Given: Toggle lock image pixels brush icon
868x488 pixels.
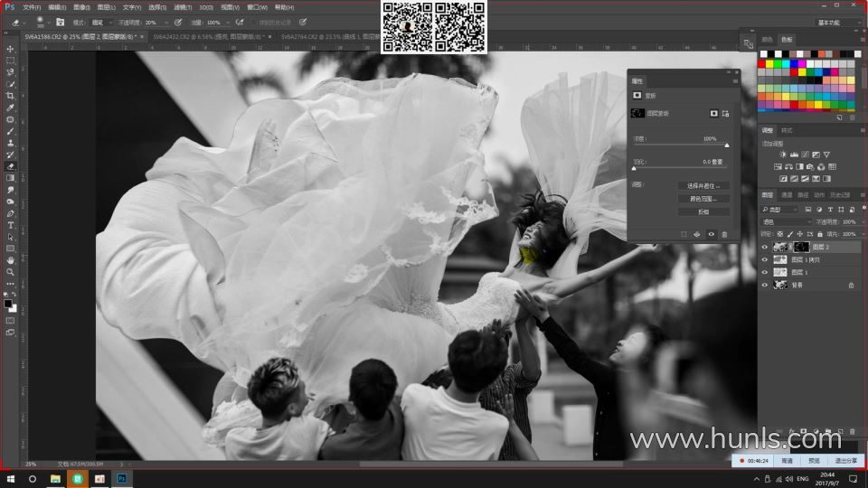Looking at the screenshot, I should pos(790,235).
